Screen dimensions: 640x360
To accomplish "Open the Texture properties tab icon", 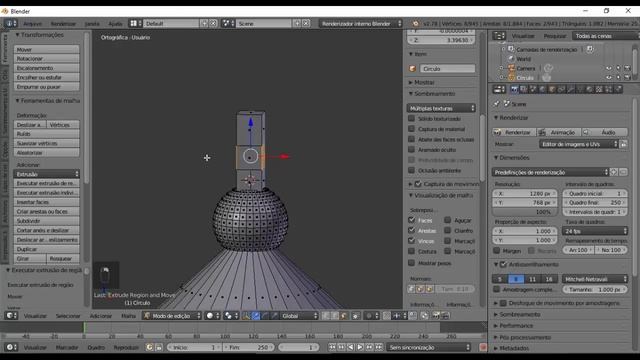I will 599,89.
